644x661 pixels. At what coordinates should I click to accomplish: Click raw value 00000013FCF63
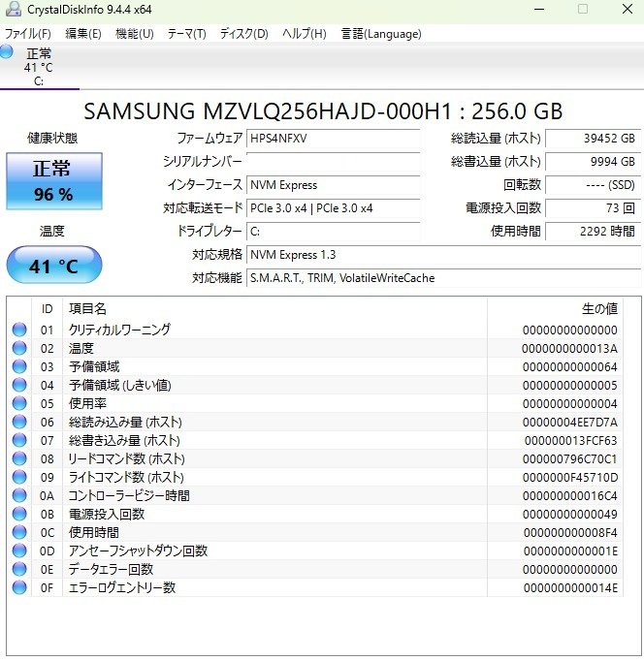click(570, 441)
